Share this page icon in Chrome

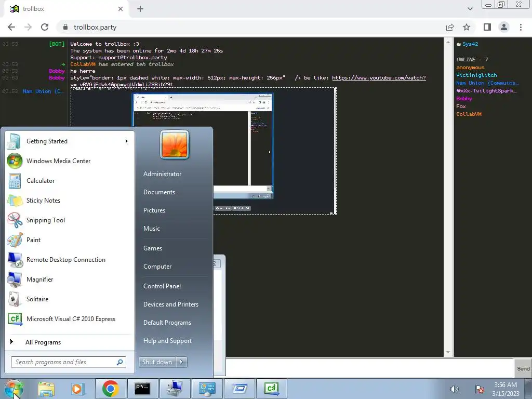[x=450, y=27]
